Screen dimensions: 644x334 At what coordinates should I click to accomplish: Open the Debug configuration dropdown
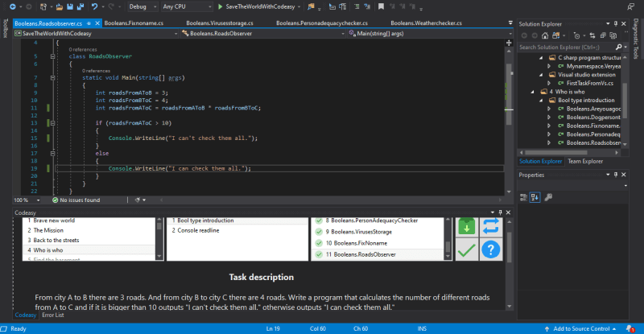(142, 6)
